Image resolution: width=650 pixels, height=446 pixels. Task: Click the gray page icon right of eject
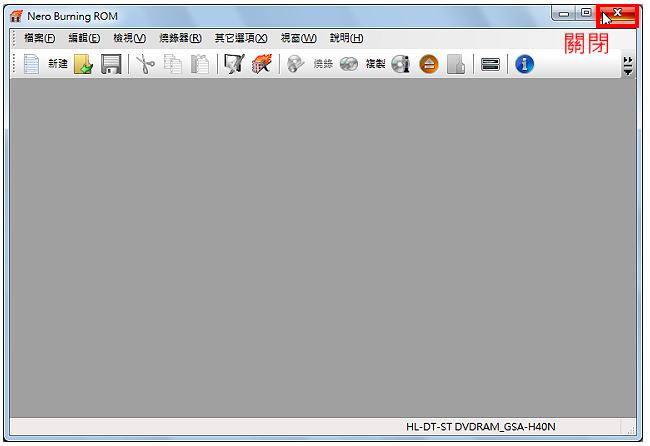(456, 64)
